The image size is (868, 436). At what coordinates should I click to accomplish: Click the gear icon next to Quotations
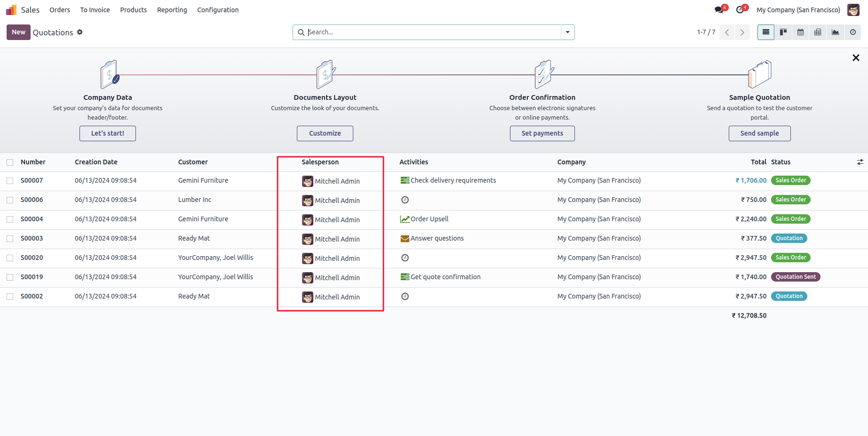pos(80,32)
